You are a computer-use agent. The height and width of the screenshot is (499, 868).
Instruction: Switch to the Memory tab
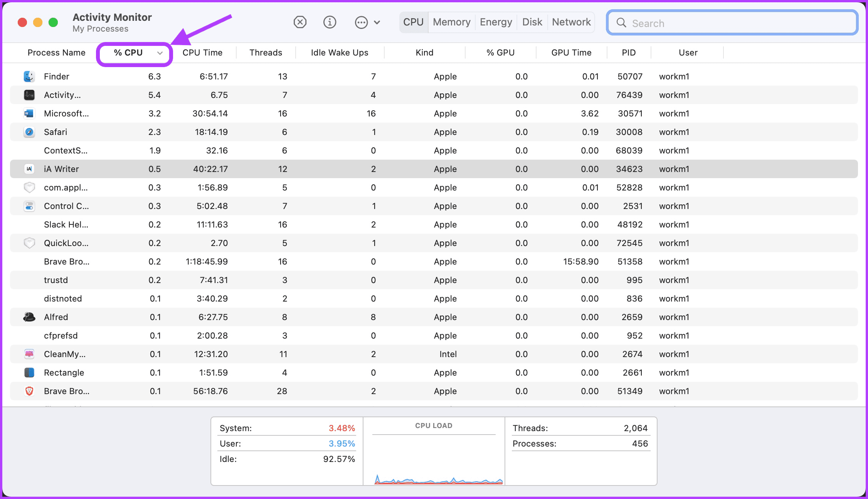point(451,22)
